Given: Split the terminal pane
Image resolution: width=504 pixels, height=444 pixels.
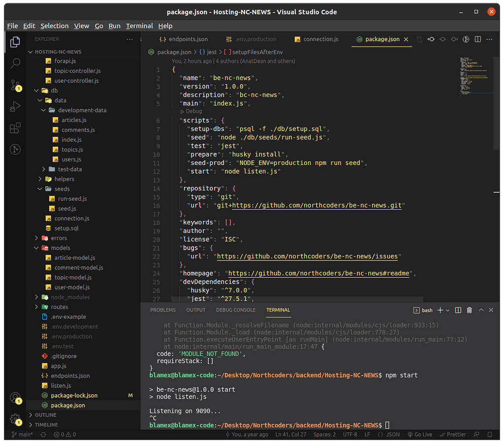Looking at the screenshot, I should pyautogui.click(x=458, y=310).
